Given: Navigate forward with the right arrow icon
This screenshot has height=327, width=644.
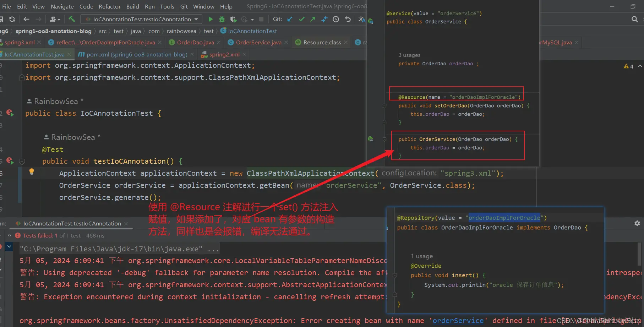Looking at the screenshot, I should pos(38,19).
